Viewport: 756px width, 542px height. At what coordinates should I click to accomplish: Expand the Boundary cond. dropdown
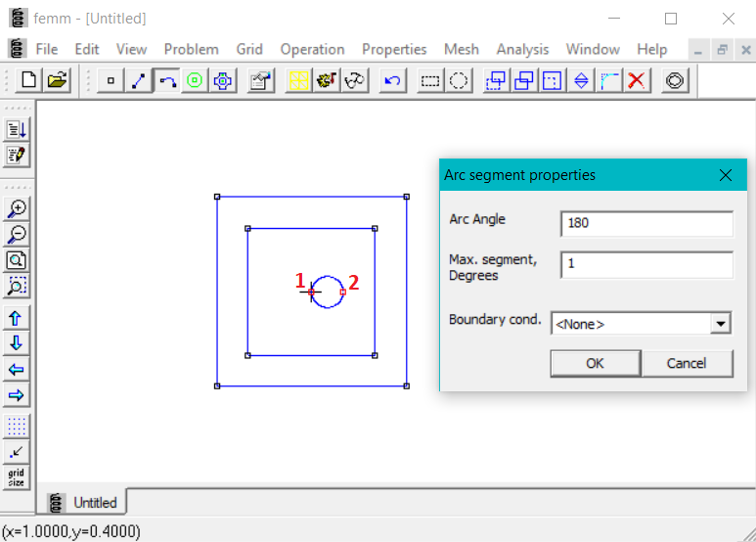click(x=721, y=324)
